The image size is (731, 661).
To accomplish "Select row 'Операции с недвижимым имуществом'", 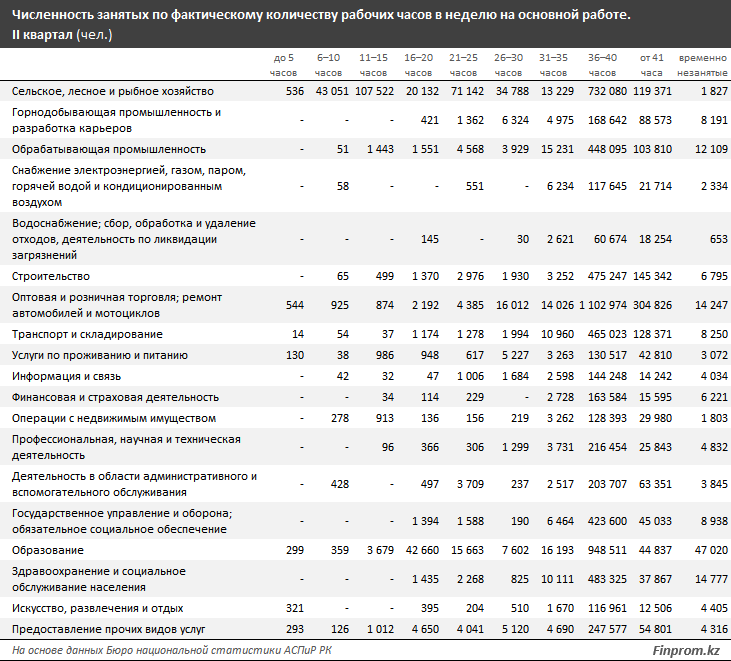I will (366, 418).
